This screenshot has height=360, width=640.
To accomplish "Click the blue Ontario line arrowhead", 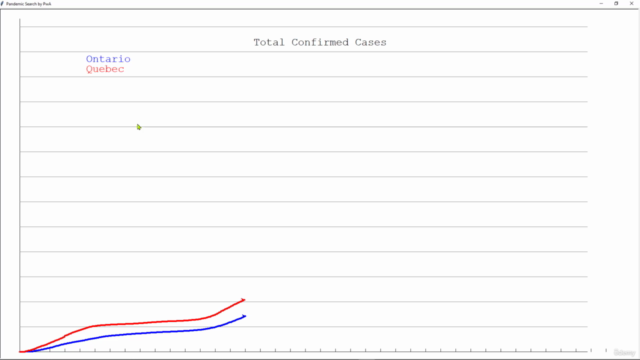I will tap(244, 316).
